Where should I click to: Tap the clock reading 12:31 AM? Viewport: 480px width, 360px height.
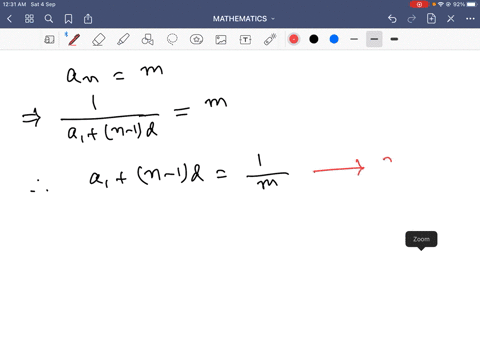tap(14, 4)
